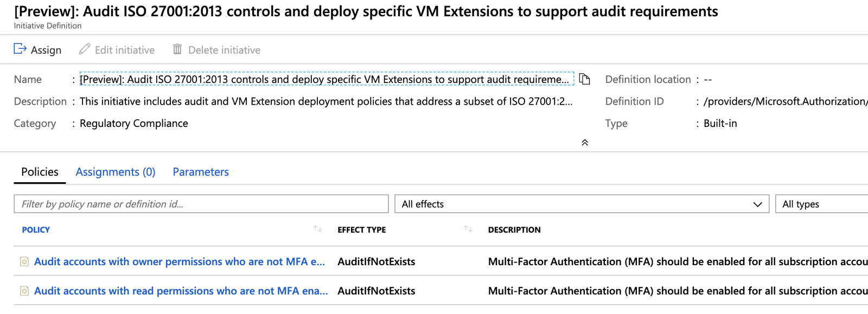Click the page title heading text

(x=366, y=11)
